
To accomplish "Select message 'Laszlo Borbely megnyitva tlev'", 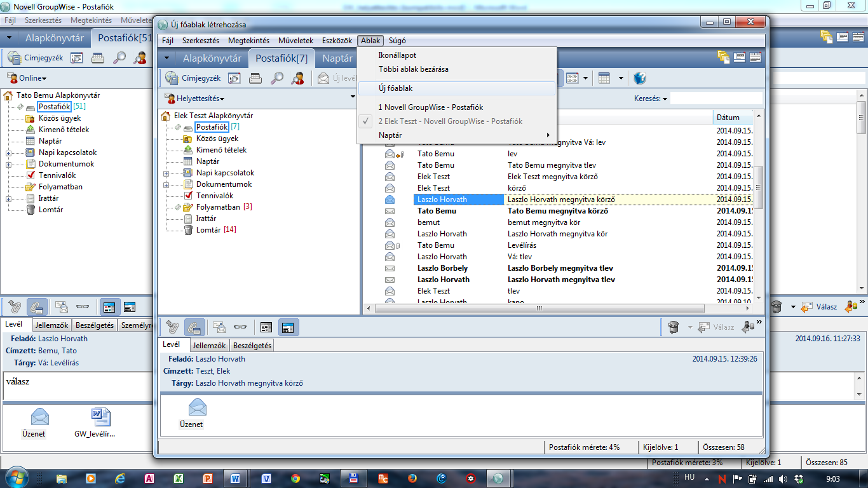I will point(561,268).
